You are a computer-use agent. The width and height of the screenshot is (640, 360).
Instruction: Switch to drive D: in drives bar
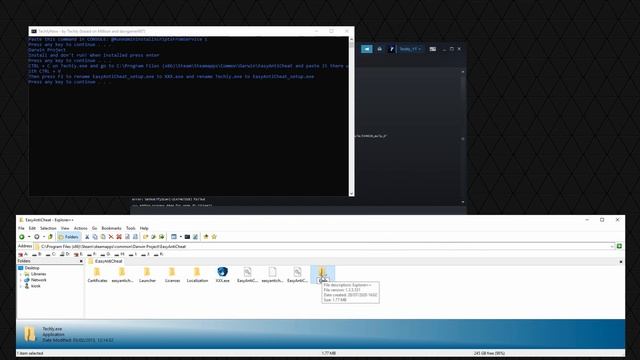click(x=65, y=254)
